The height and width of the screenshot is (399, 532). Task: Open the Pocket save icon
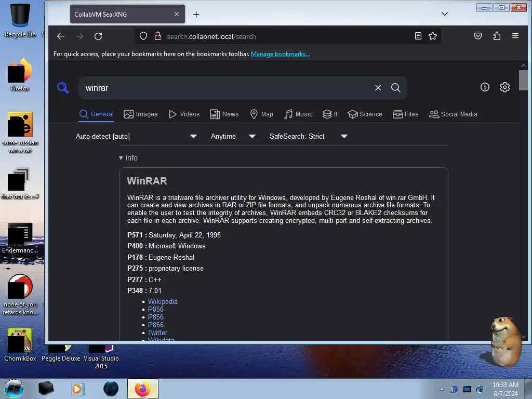click(478, 36)
